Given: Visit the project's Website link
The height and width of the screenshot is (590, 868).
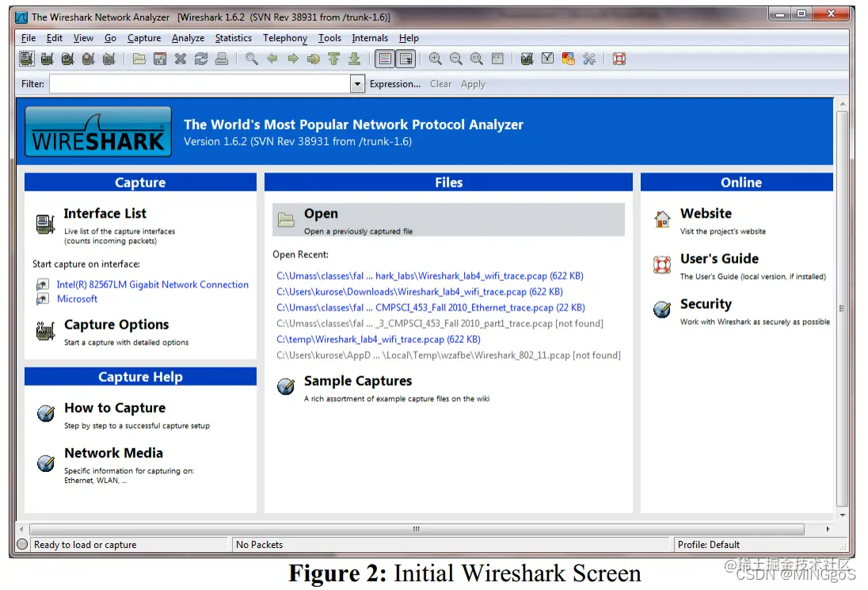Looking at the screenshot, I should [706, 213].
